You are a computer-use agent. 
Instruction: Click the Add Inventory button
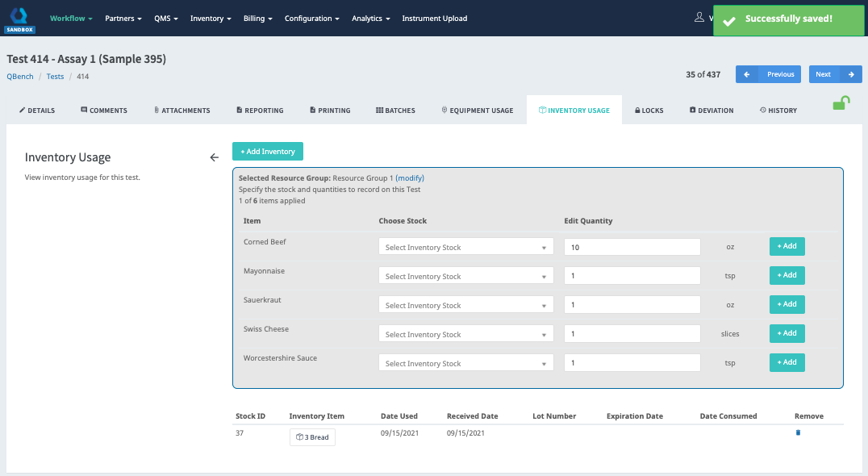[267, 152]
